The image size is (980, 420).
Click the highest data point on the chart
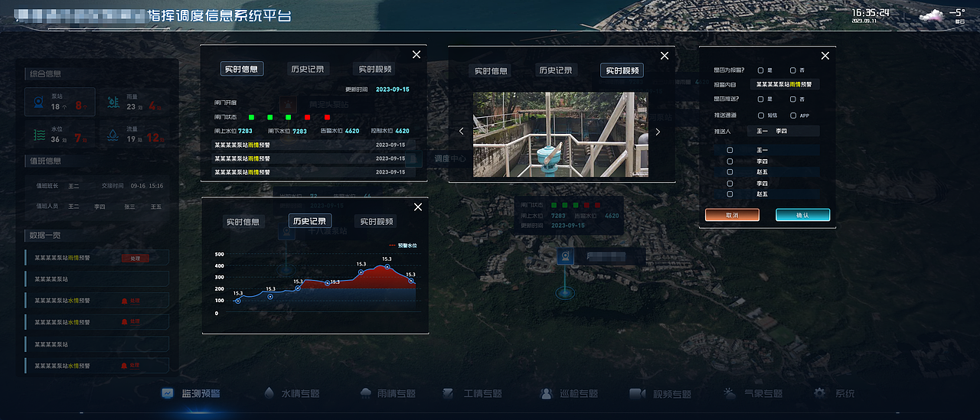coord(387,267)
